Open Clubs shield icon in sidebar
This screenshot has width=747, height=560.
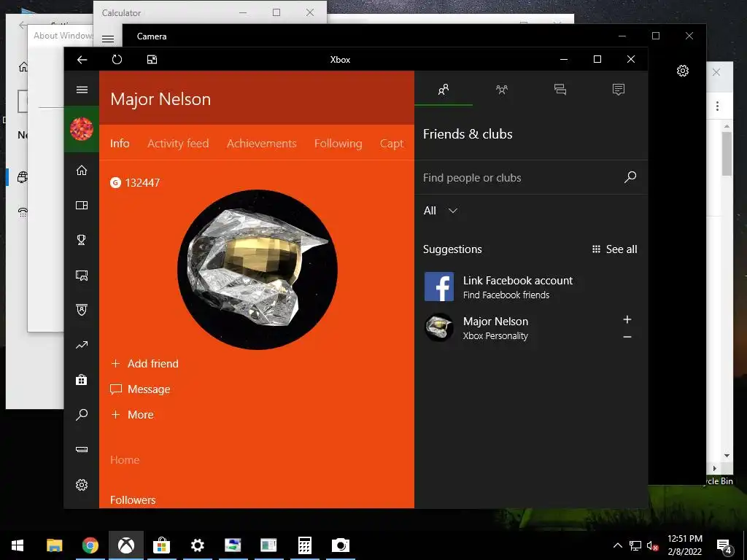82,310
